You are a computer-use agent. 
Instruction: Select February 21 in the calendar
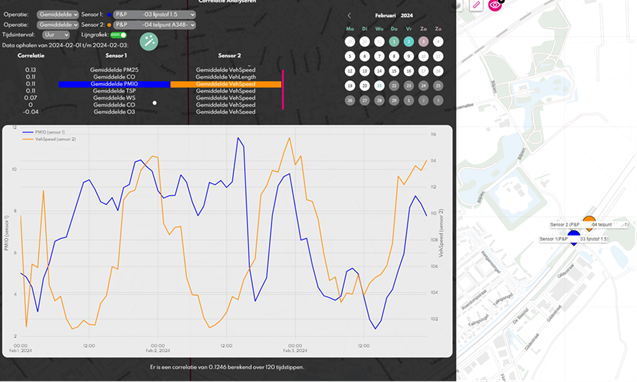coord(379,86)
